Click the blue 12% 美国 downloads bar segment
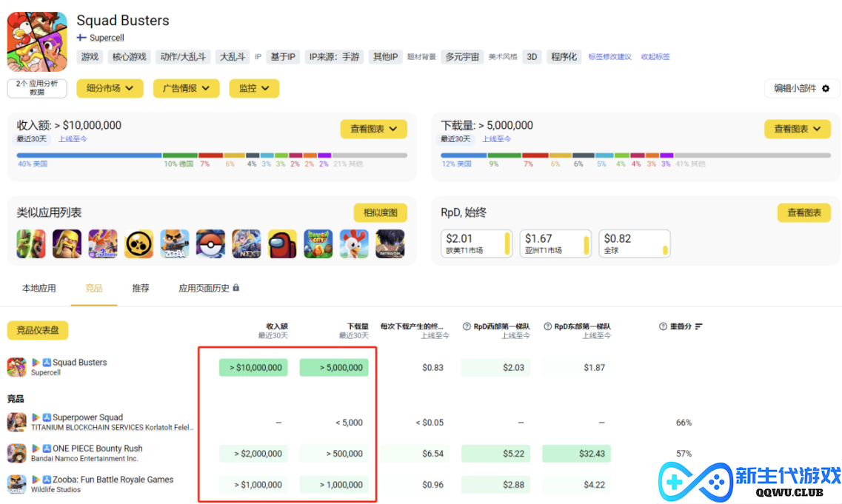 point(464,155)
